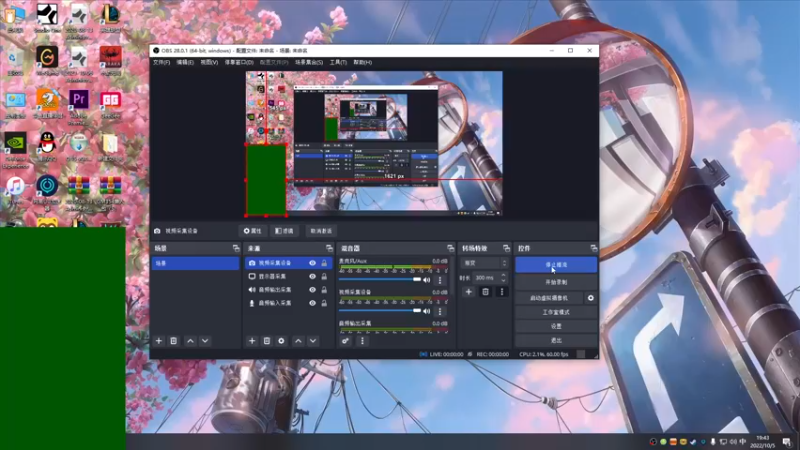
Task: Adjust the 视频采集设备 volume slider in mixer
Action: (380, 311)
